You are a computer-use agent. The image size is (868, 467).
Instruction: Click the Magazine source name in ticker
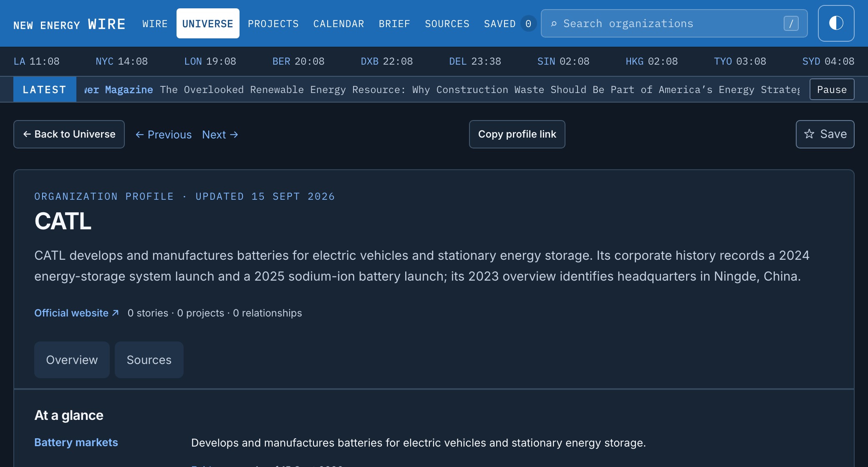tap(129, 90)
